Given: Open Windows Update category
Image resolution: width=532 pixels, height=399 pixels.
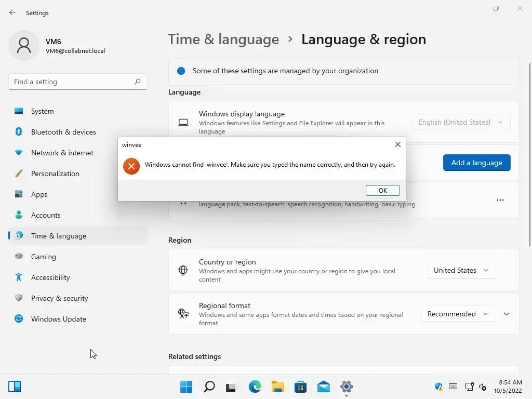Looking at the screenshot, I should [x=78, y=319].
